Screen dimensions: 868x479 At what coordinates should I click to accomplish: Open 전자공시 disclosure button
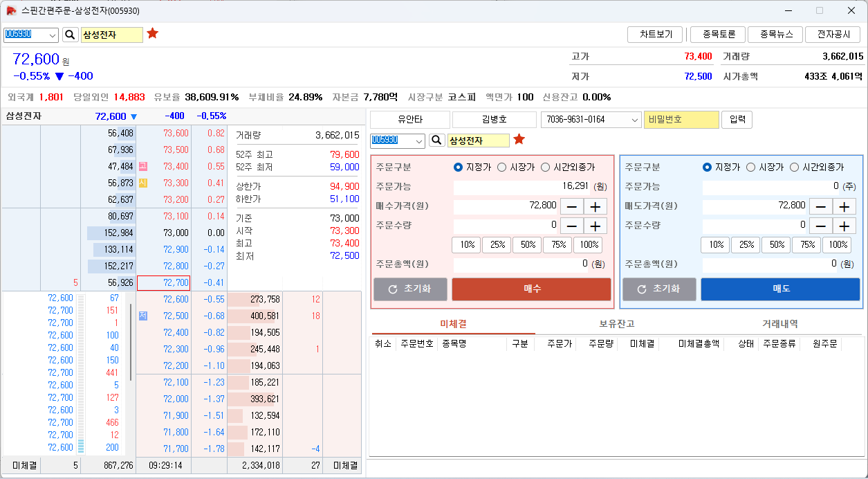click(833, 35)
